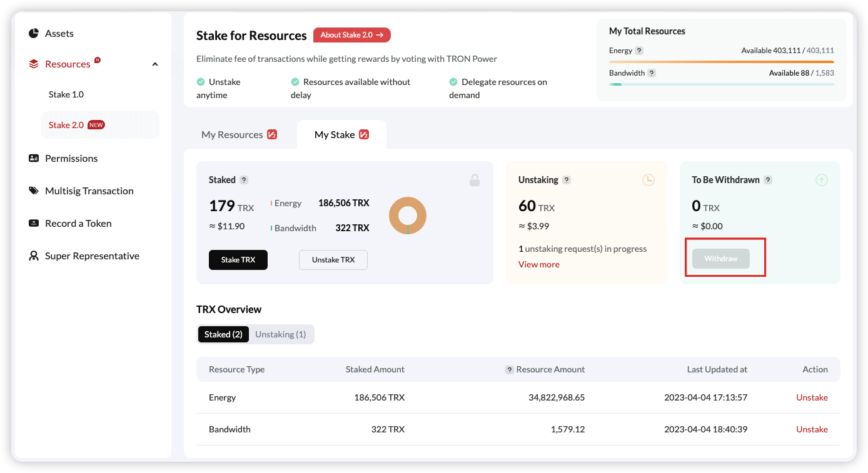This screenshot has width=868, height=473.
Task: Click the V2 badge on My Resources tab
Action: pyautogui.click(x=272, y=134)
